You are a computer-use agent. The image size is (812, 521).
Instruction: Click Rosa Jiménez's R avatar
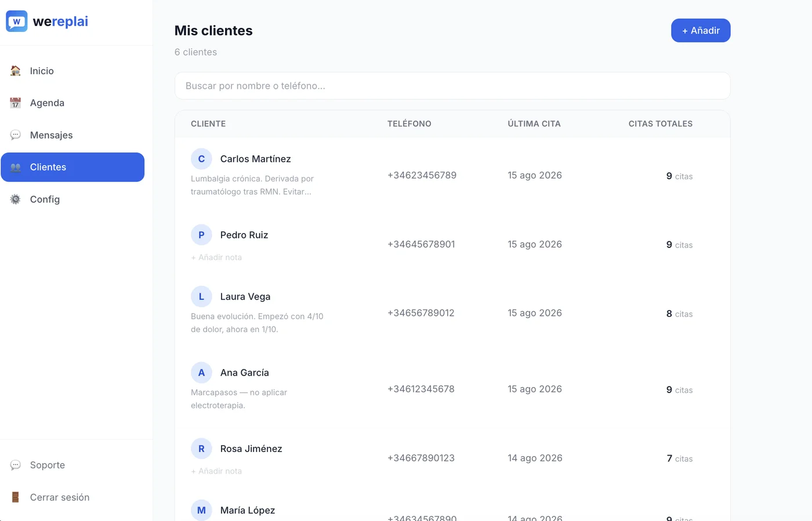[x=201, y=449]
